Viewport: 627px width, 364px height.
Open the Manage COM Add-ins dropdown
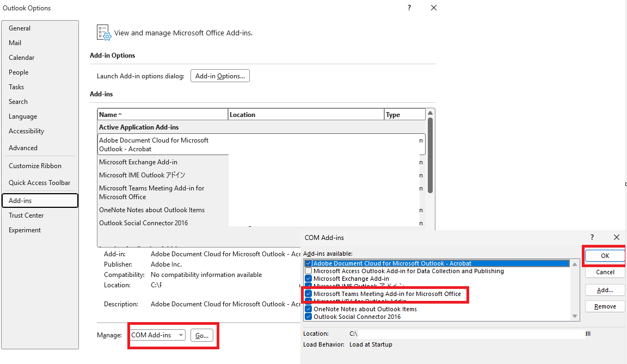point(157,335)
